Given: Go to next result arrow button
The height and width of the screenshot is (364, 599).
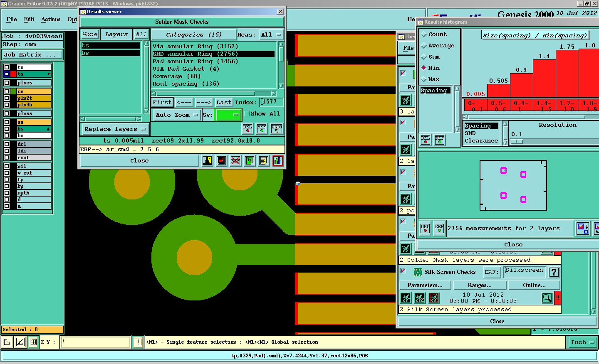Looking at the screenshot, I should [x=204, y=103].
